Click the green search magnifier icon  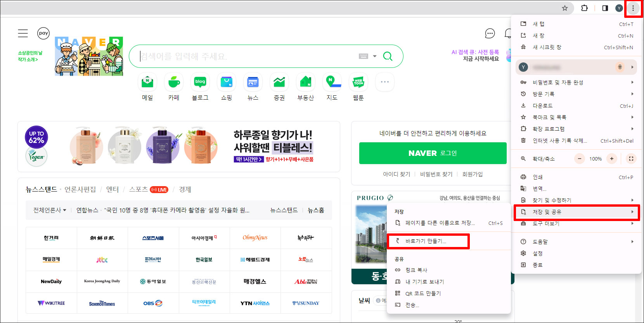[388, 56]
